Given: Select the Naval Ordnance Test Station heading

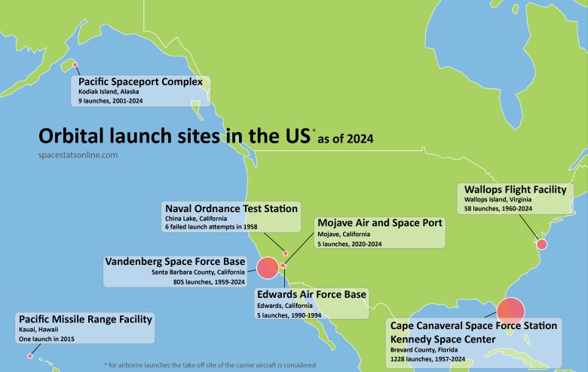Looking at the screenshot, I should pyautogui.click(x=231, y=208).
